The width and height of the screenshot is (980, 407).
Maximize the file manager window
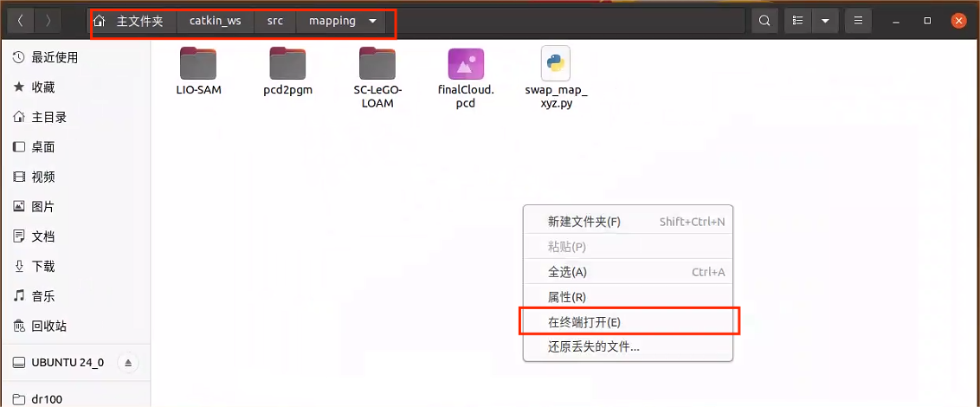tap(927, 22)
